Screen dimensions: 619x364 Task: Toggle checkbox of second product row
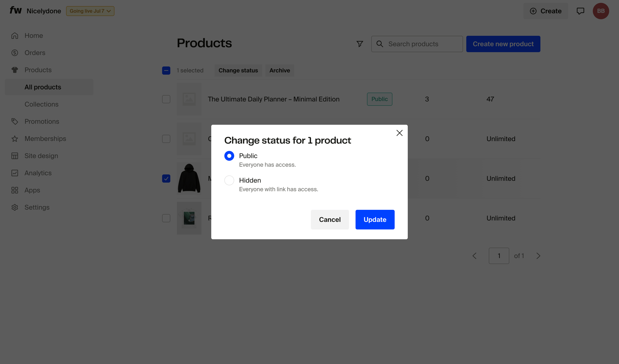tap(166, 139)
